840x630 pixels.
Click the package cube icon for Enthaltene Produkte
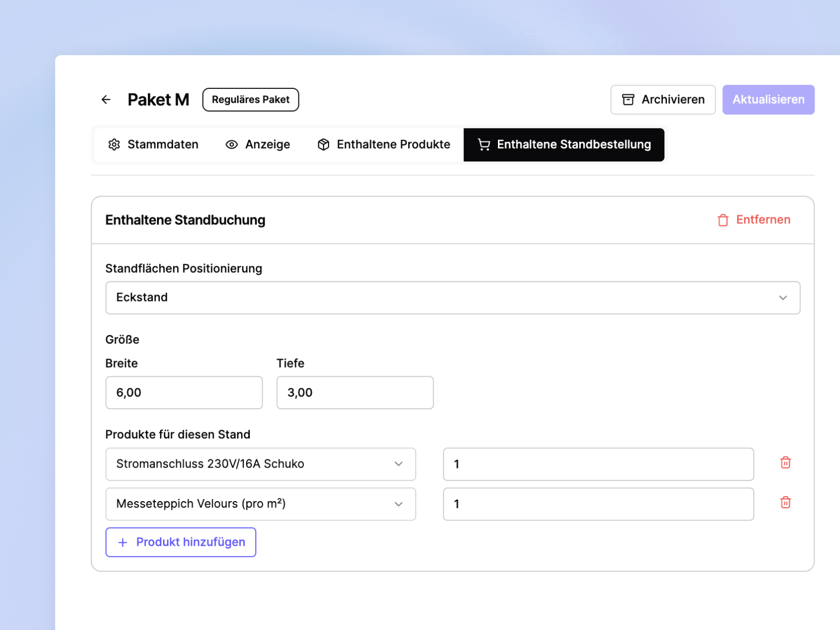(323, 144)
